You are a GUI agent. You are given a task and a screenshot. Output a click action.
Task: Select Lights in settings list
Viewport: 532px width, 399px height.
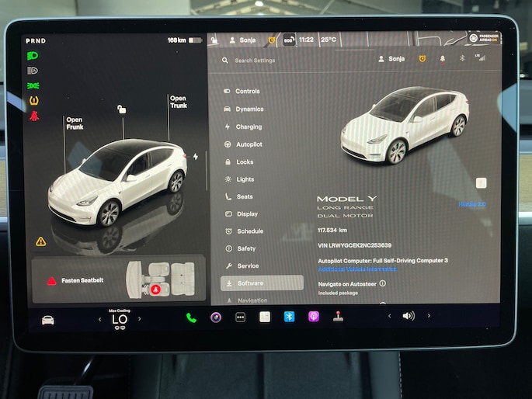click(x=239, y=179)
